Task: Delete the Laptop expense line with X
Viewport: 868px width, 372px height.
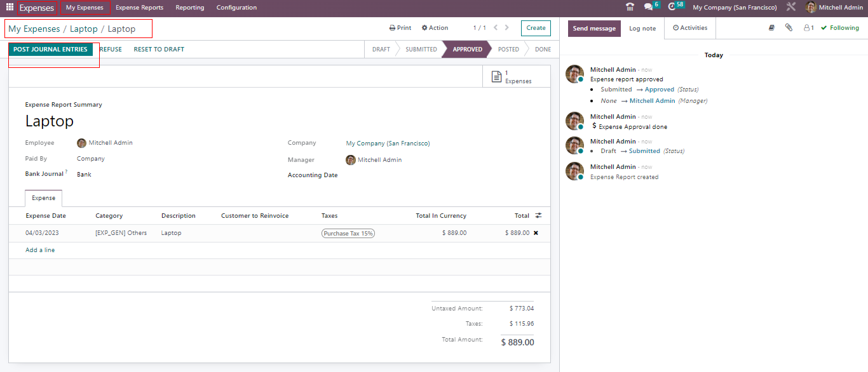Action: coord(536,233)
